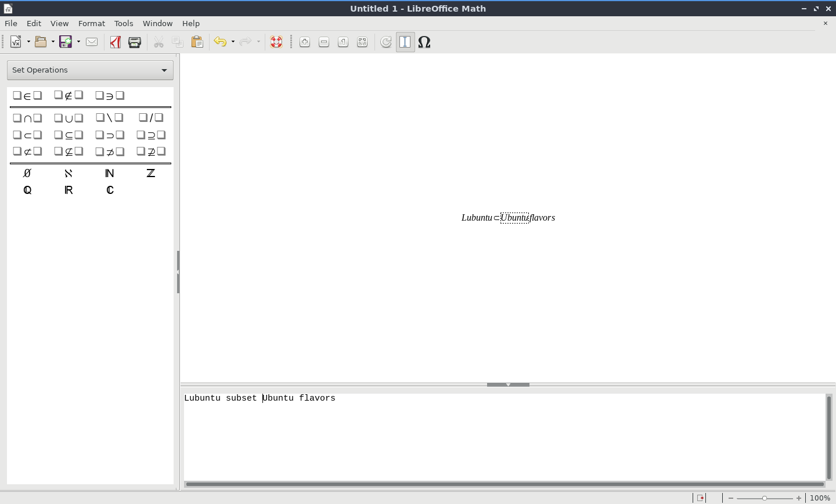Insert the 'is in' element operator

(x=27, y=96)
